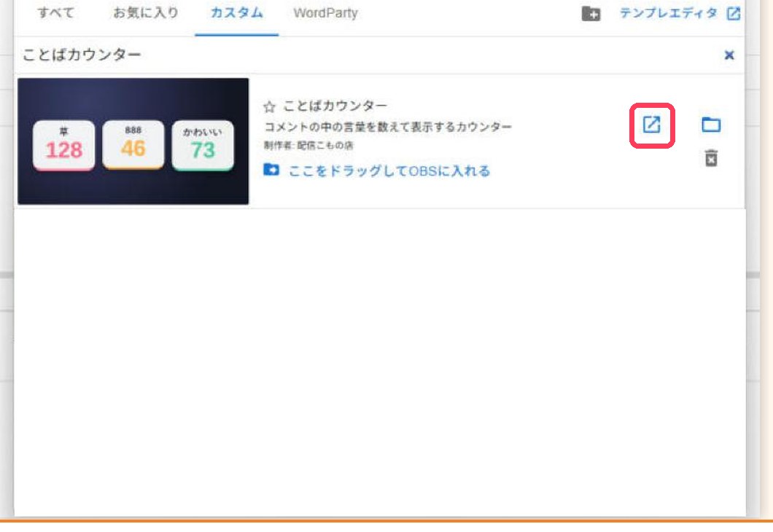Open the WordParty tab
The height and width of the screenshot is (532, 773).
325,13
